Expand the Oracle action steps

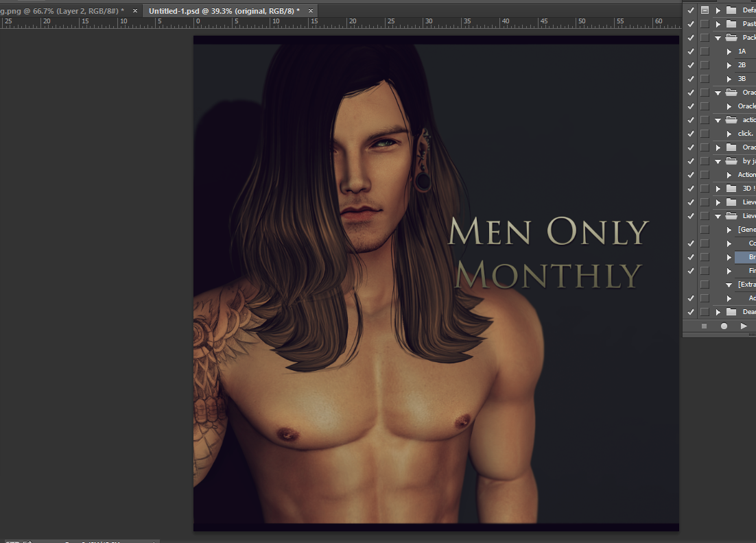(x=729, y=106)
